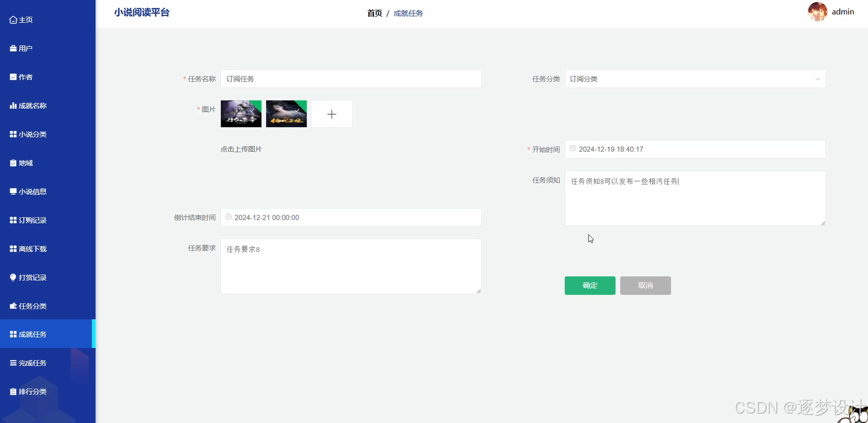
Task: Click the admin avatar picture
Action: (x=817, y=12)
